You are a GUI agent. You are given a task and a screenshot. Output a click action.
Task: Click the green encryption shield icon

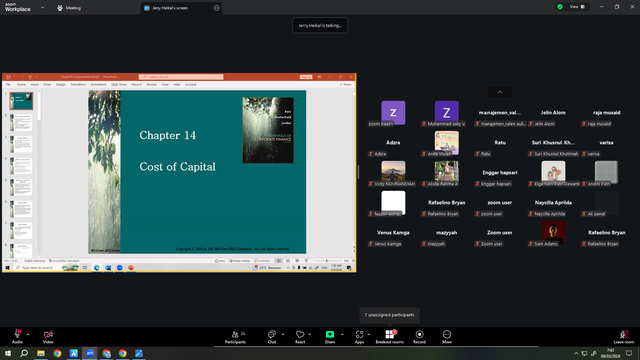560,7
